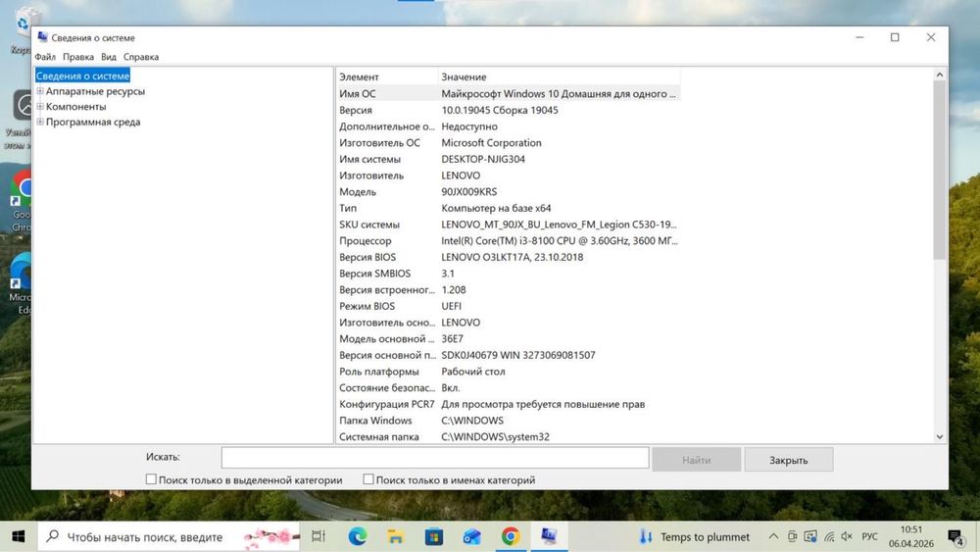The image size is (980, 552).
Task: Launch Google Chrome from the taskbar
Action: coord(511,536)
